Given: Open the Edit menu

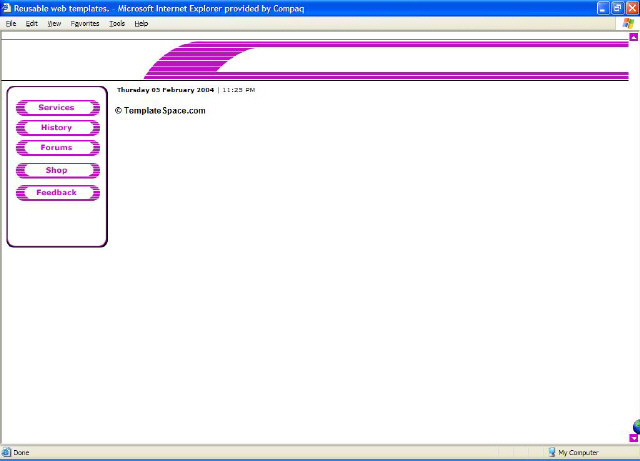Looking at the screenshot, I should pos(32,23).
